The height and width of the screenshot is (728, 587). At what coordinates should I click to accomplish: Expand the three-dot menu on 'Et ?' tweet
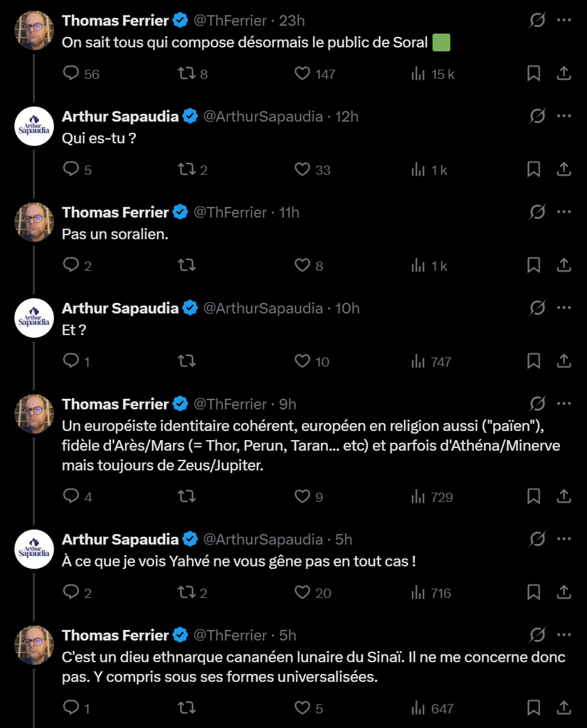[x=564, y=308]
